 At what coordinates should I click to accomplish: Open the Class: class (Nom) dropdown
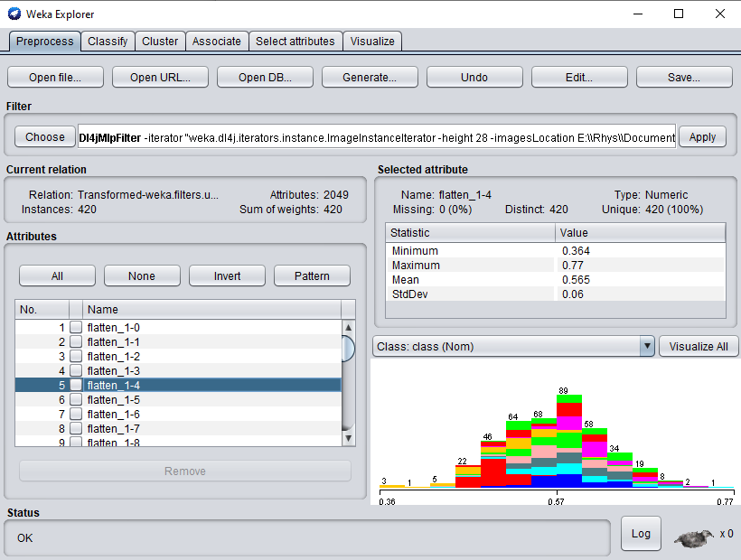513,347
